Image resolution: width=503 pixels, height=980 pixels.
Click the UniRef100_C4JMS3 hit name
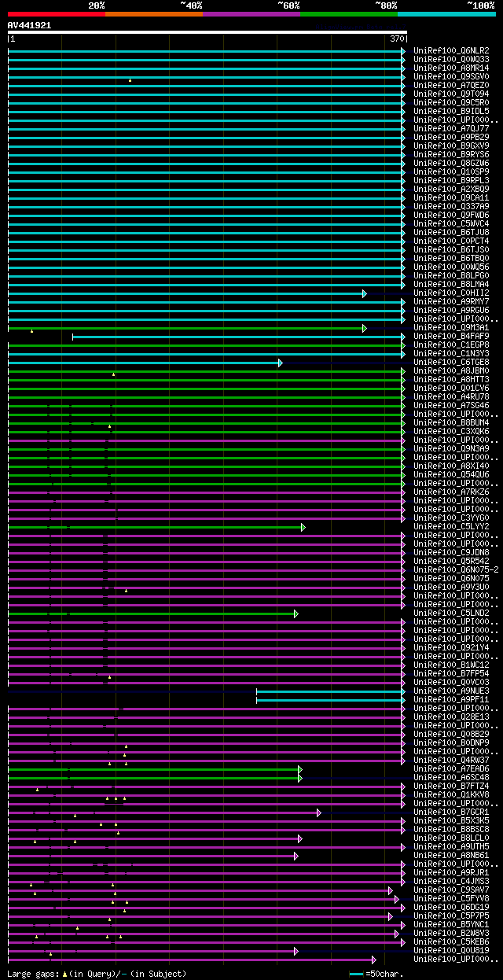451,882
